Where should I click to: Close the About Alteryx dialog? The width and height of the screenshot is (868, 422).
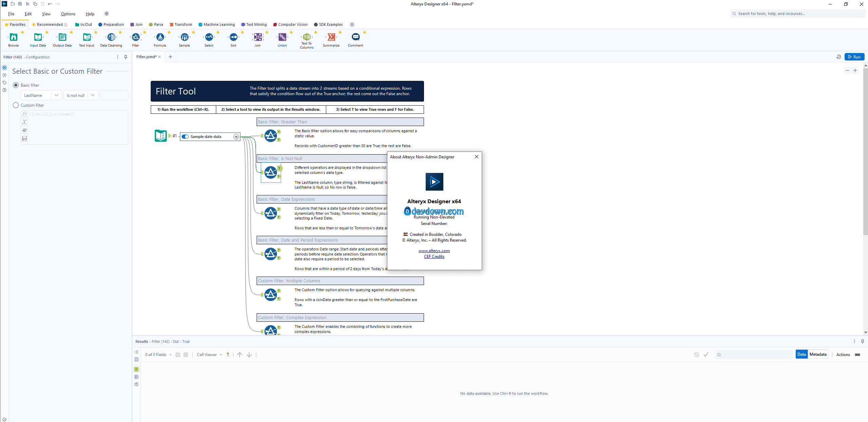pyautogui.click(x=477, y=157)
